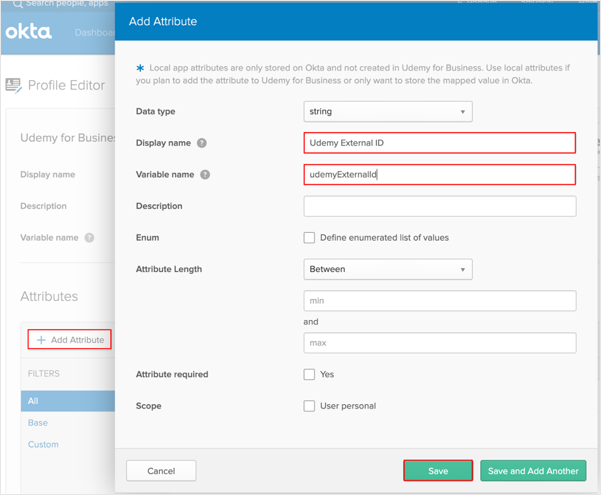Enable Define enumerated list of values
The height and width of the screenshot is (495, 601).
[309, 238]
